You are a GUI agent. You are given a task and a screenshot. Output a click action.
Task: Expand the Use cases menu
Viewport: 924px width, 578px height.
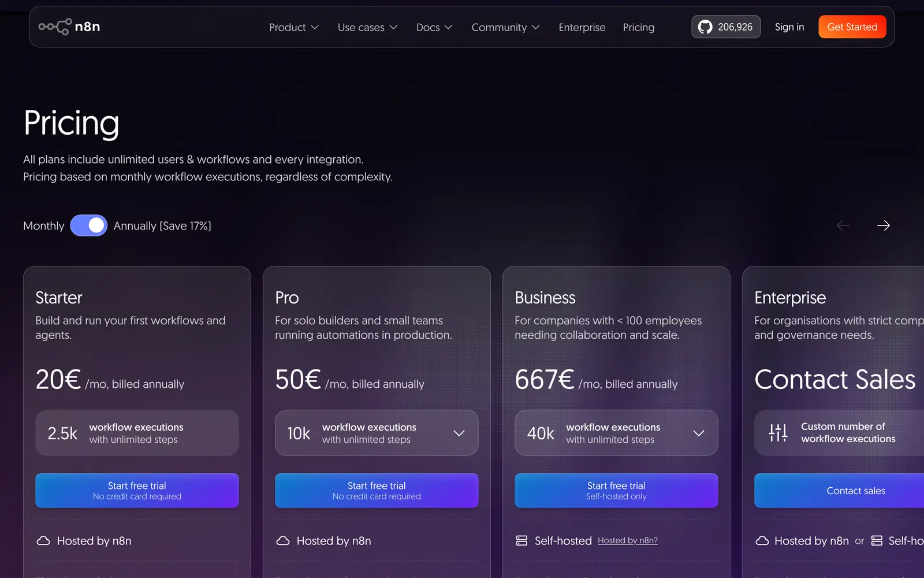368,27
